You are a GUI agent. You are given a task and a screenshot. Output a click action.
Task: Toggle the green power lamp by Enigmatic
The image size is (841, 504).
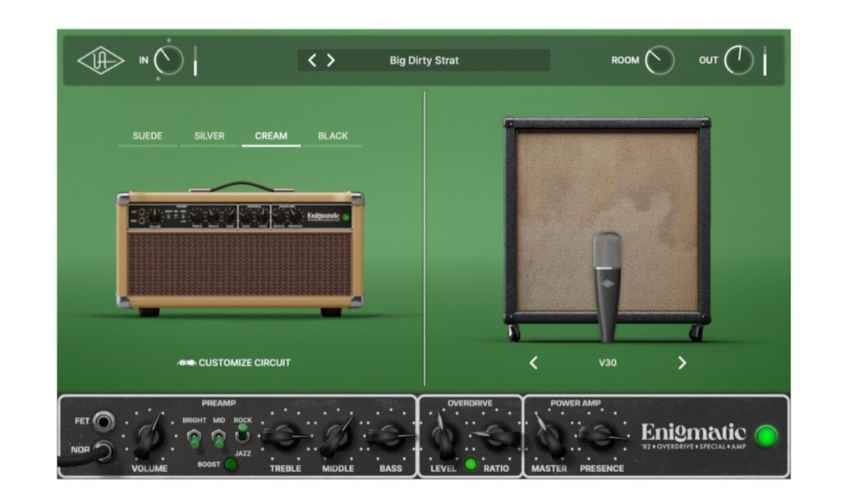pyautogui.click(x=766, y=437)
